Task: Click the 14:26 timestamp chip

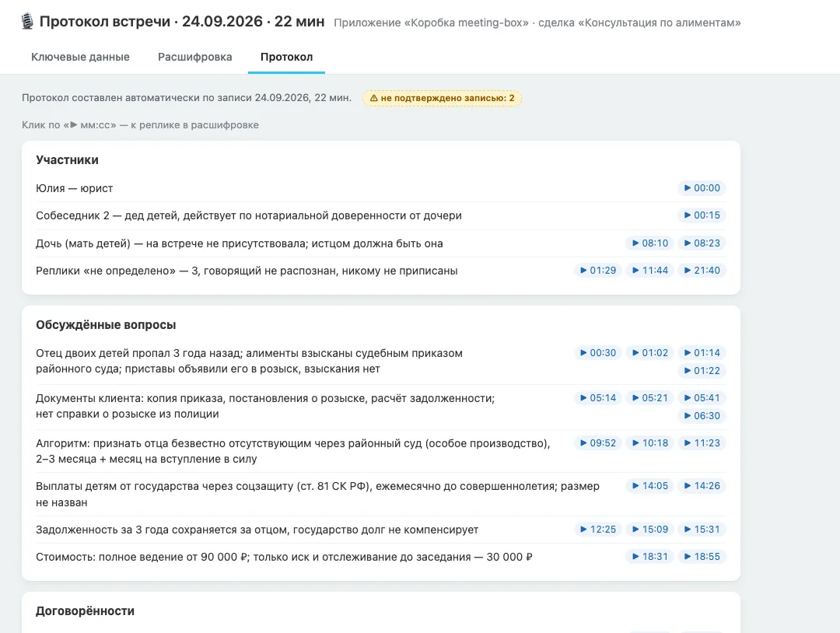Action: point(702,486)
